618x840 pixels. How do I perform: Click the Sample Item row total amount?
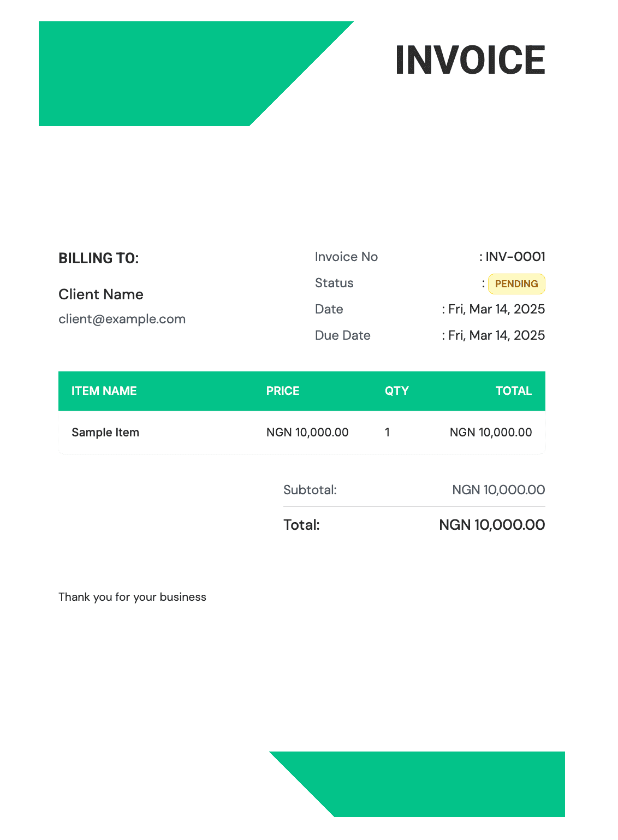[491, 433]
